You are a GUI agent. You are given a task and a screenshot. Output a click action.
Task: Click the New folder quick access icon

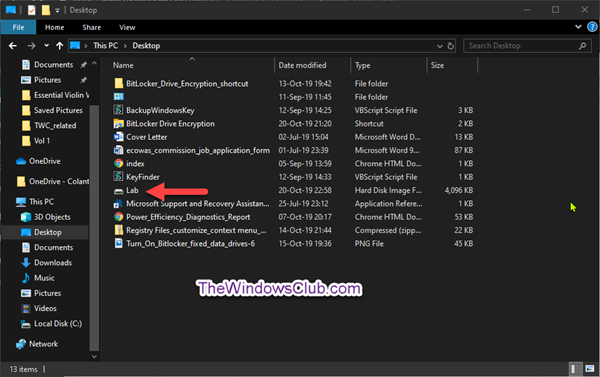point(46,10)
